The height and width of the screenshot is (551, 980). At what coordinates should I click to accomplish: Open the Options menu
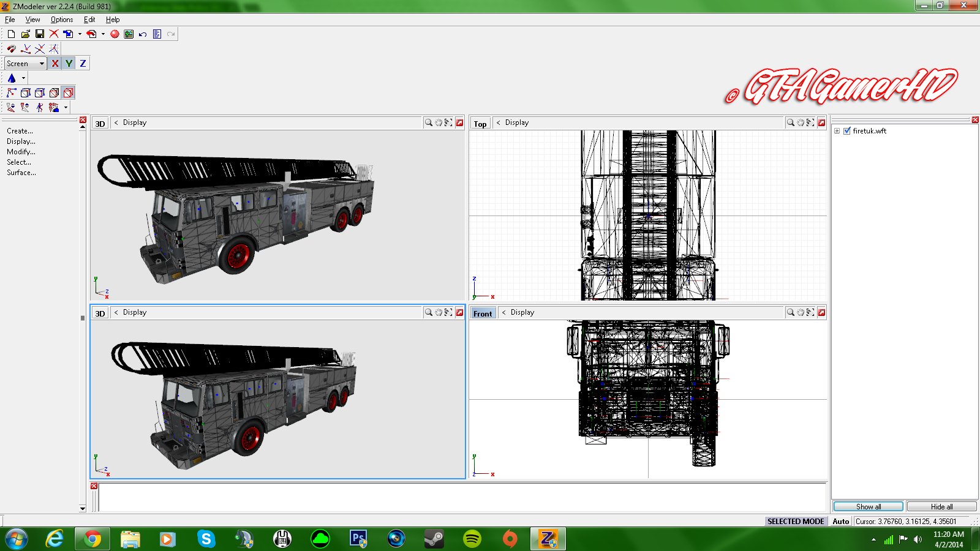click(x=61, y=20)
